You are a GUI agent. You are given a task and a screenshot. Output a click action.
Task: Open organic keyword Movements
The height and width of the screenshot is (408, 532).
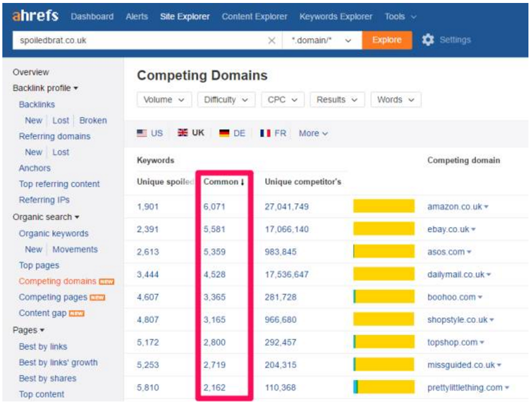click(x=75, y=249)
